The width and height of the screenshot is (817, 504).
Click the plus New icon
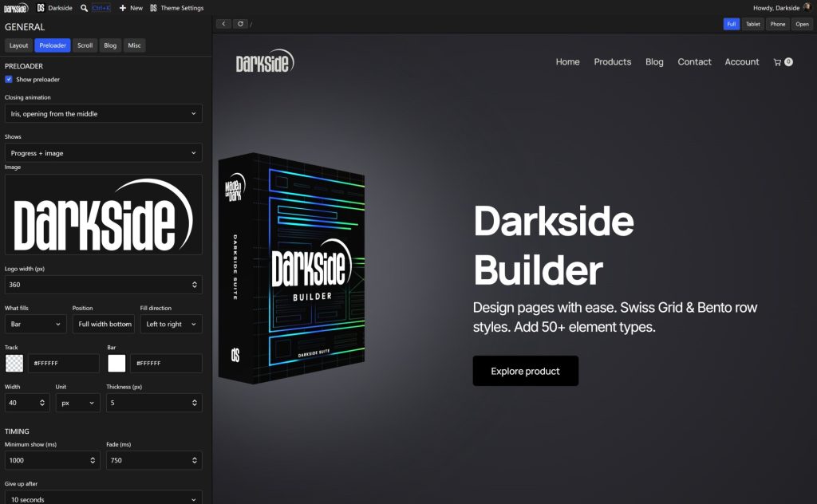pyautogui.click(x=122, y=8)
